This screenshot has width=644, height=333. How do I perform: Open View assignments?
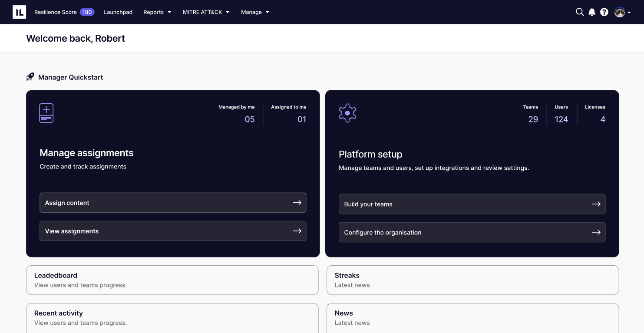click(173, 231)
